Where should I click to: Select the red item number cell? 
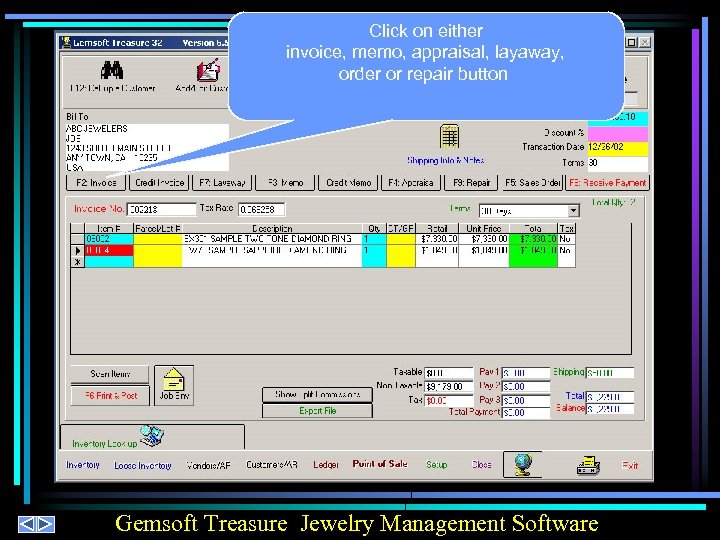(109, 250)
